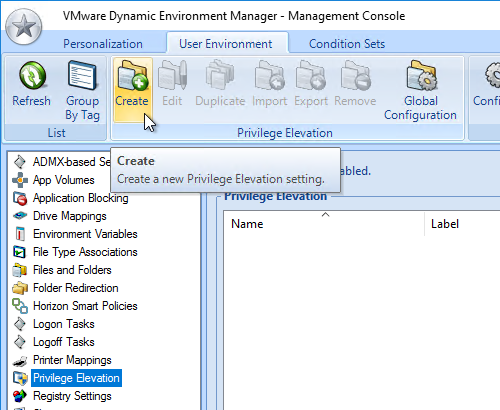This screenshot has height=410, width=500.
Task: Select the highlighted Privilege Elevation item
Action: click(76, 378)
